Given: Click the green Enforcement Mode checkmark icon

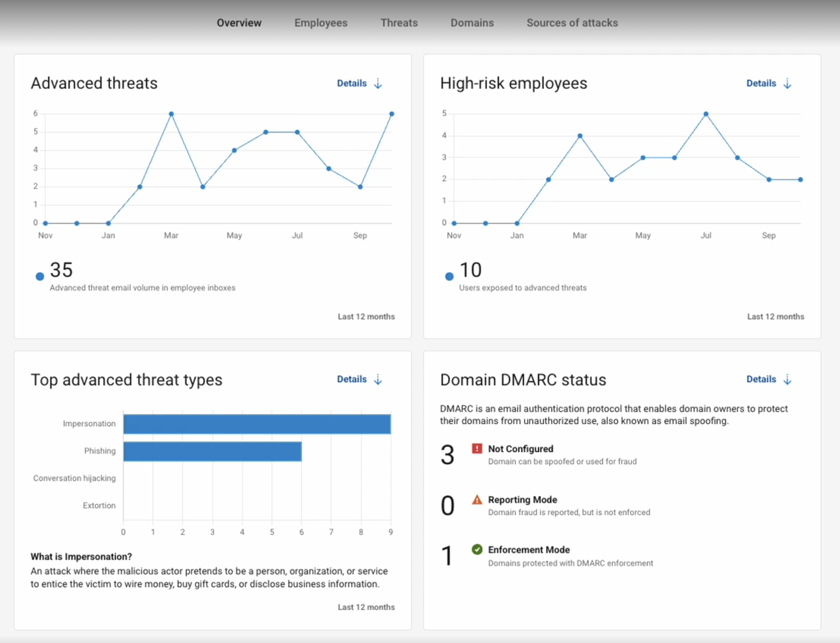Looking at the screenshot, I should tap(477, 550).
